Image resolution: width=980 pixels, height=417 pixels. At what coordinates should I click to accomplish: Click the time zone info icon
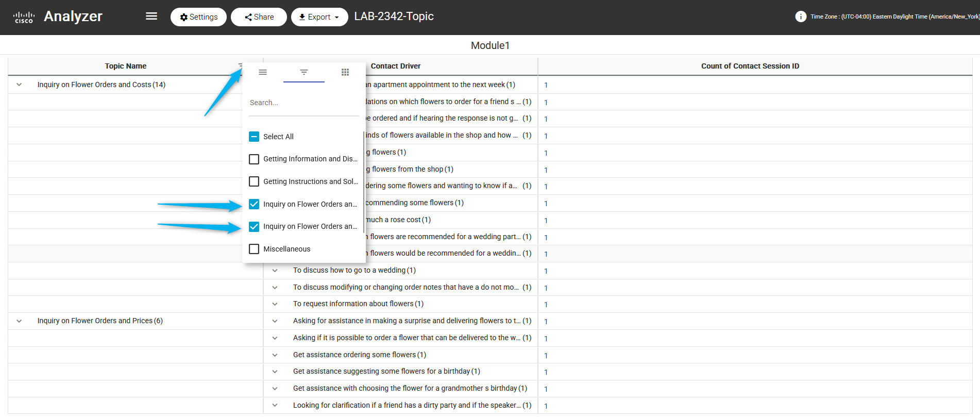coord(800,16)
